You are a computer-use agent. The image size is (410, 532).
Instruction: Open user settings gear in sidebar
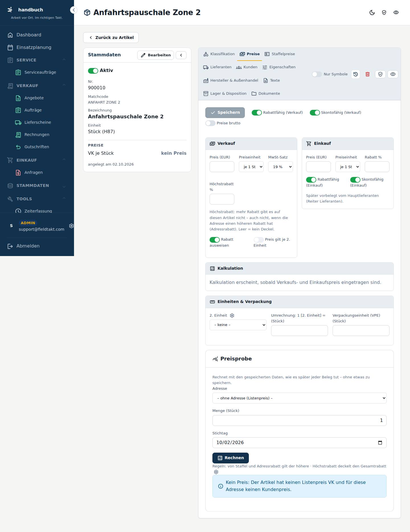click(x=71, y=226)
